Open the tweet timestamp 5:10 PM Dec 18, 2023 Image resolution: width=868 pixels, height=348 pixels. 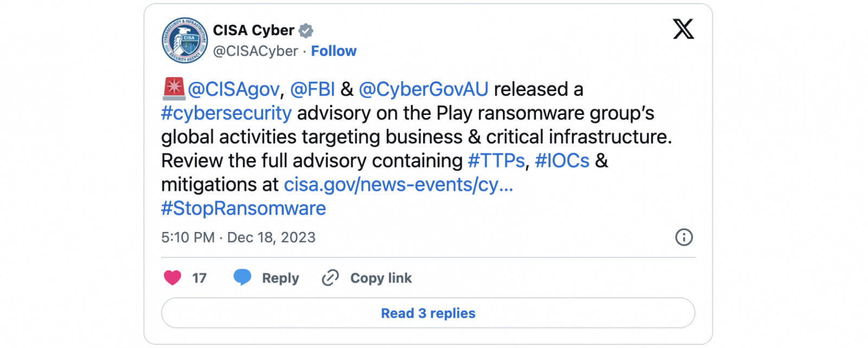(238, 237)
